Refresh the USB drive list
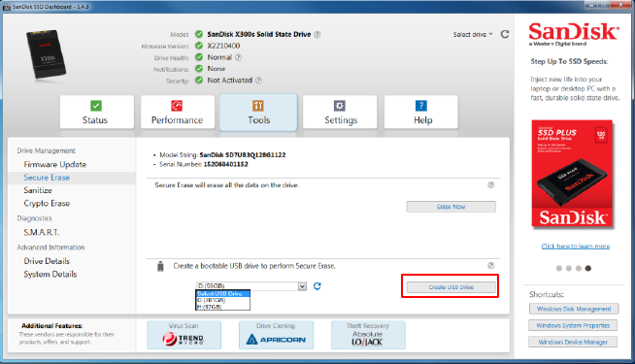635x364 pixels. tap(317, 286)
